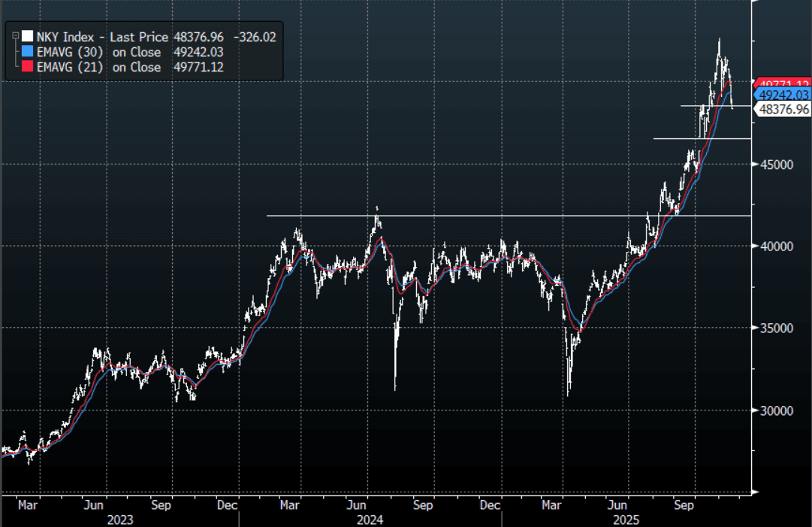Select the NKY Index Last Price legend label
The height and width of the screenshot is (527, 812).
point(103,36)
